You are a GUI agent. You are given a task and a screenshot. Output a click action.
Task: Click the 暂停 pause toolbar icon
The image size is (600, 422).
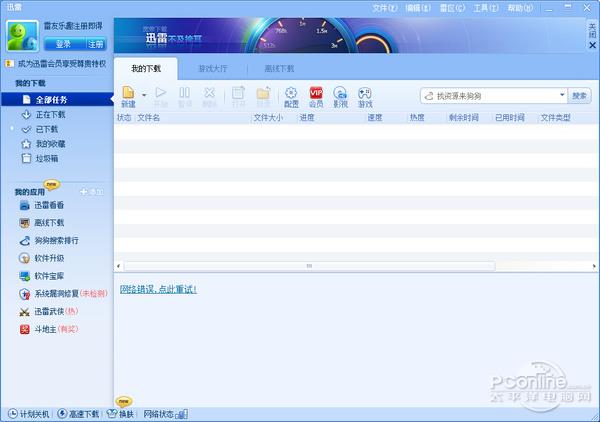pyautogui.click(x=184, y=97)
